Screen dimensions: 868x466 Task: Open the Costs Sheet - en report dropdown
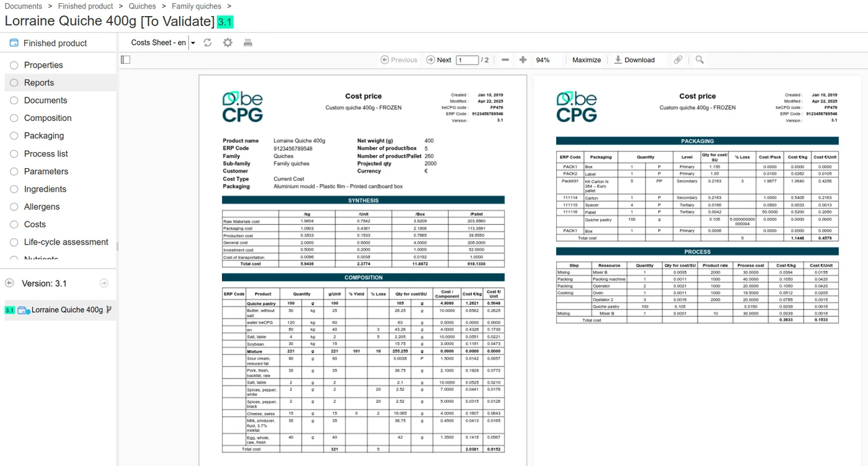pos(193,43)
